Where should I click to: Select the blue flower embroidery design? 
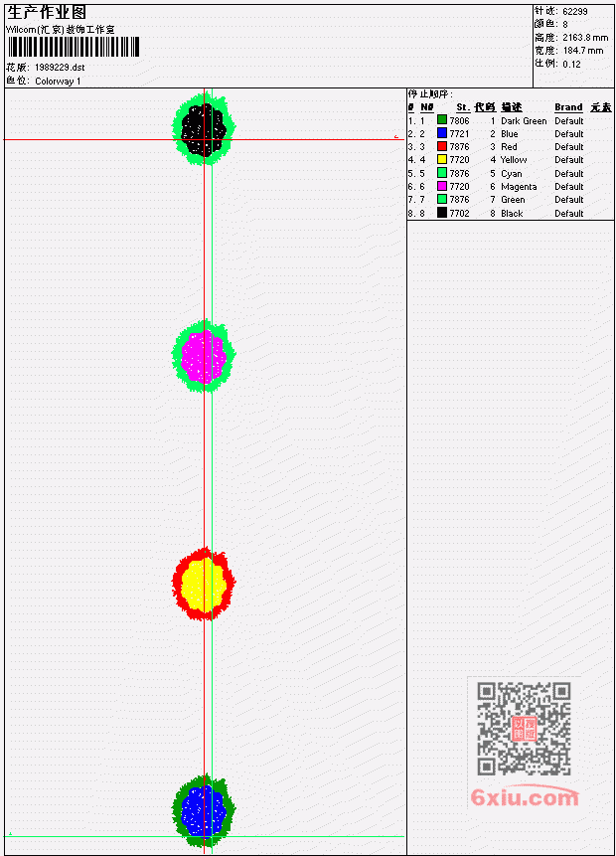pos(204,810)
